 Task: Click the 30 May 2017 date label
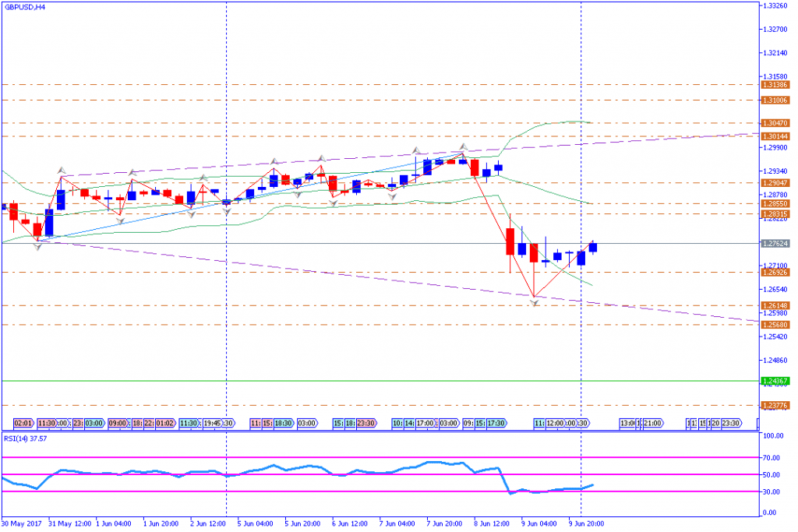[x=21, y=523]
